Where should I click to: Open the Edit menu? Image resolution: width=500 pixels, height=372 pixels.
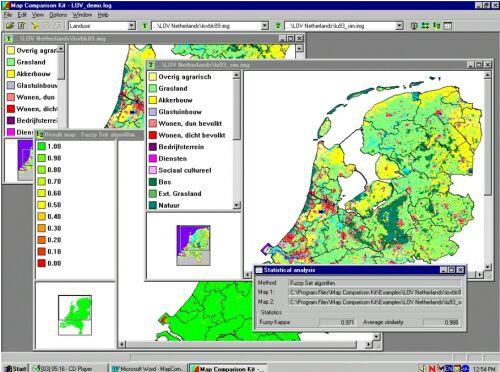pos(22,15)
